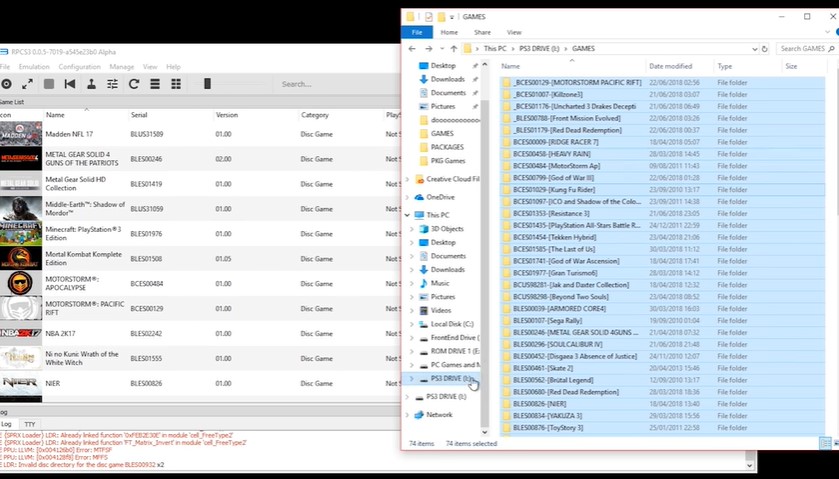Sort RPCS3 game list by Serial column

pos(139,115)
